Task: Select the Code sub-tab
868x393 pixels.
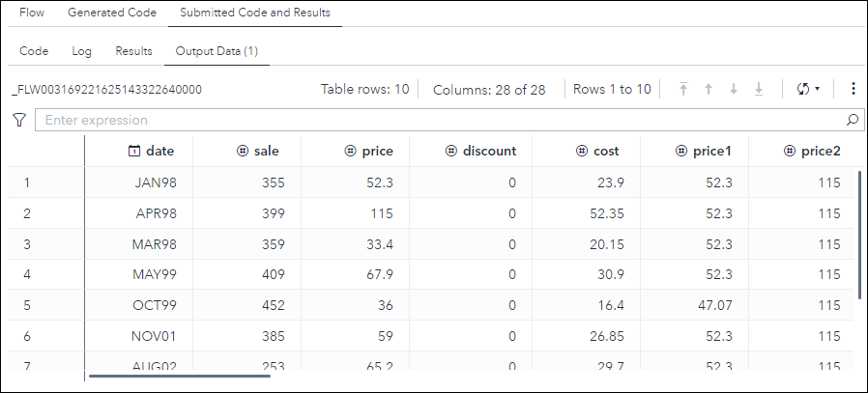Action: click(x=34, y=50)
